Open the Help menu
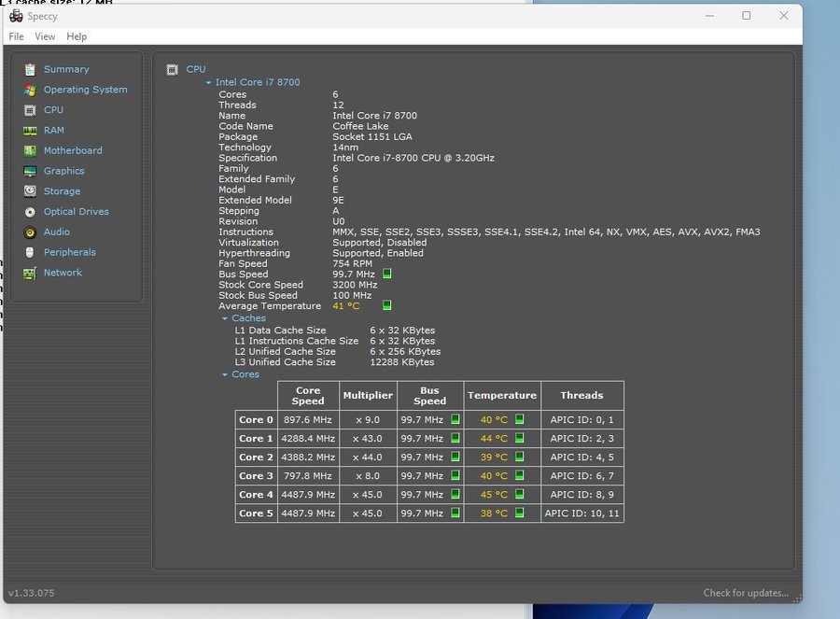 (x=77, y=36)
